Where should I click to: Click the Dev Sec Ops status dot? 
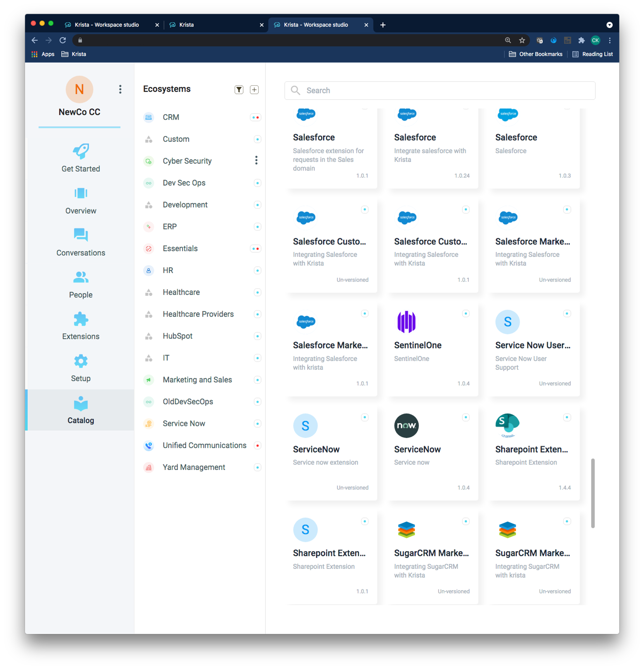click(258, 183)
